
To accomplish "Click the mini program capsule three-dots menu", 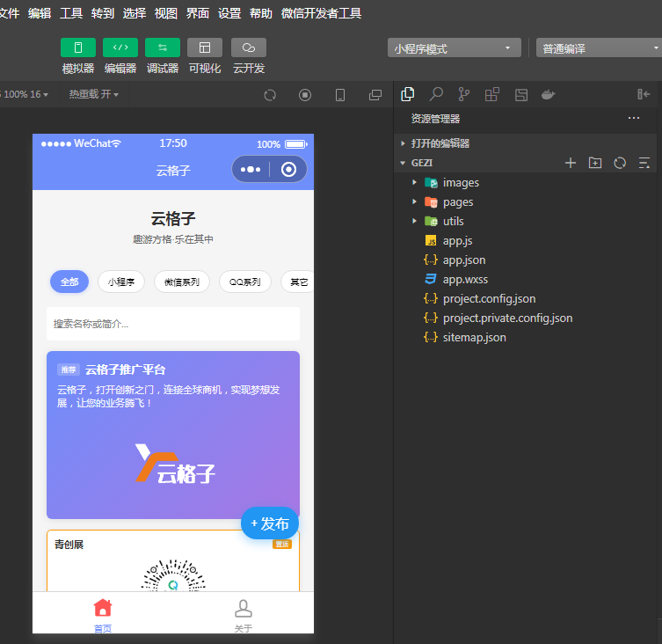I will point(251,170).
